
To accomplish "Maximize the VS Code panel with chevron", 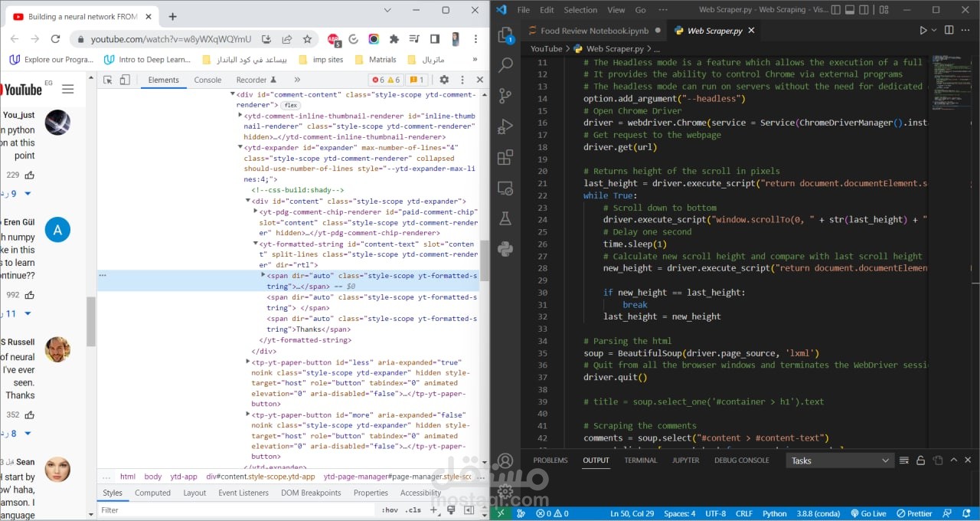I will (x=953, y=460).
